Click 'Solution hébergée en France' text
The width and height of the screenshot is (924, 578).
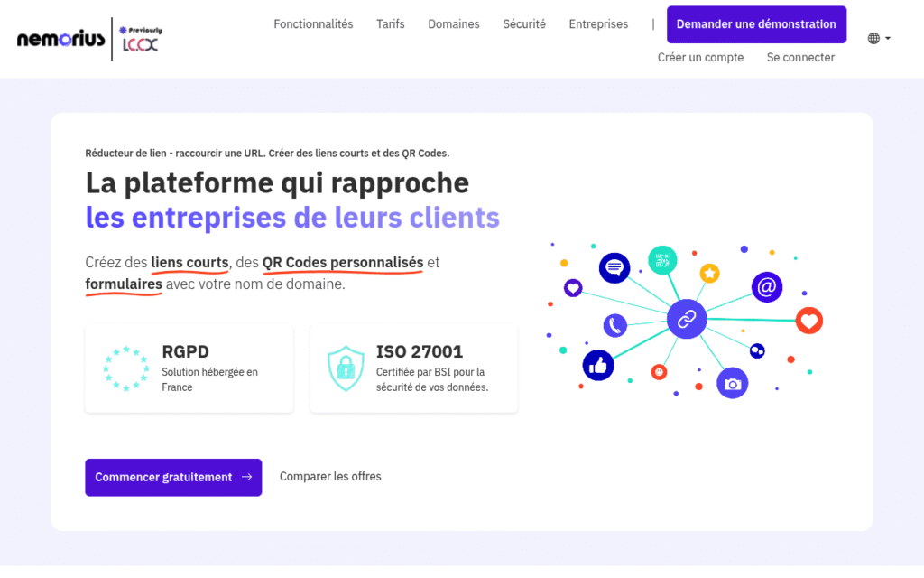pyautogui.click(x=209, y=380)
